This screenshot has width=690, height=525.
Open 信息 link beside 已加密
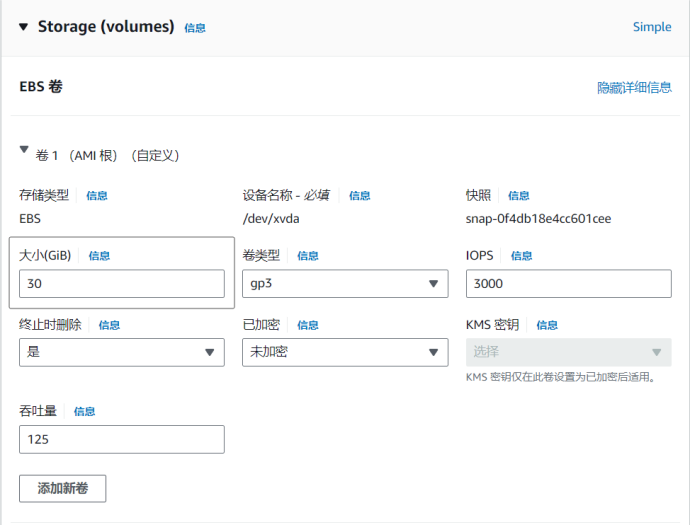308,325
